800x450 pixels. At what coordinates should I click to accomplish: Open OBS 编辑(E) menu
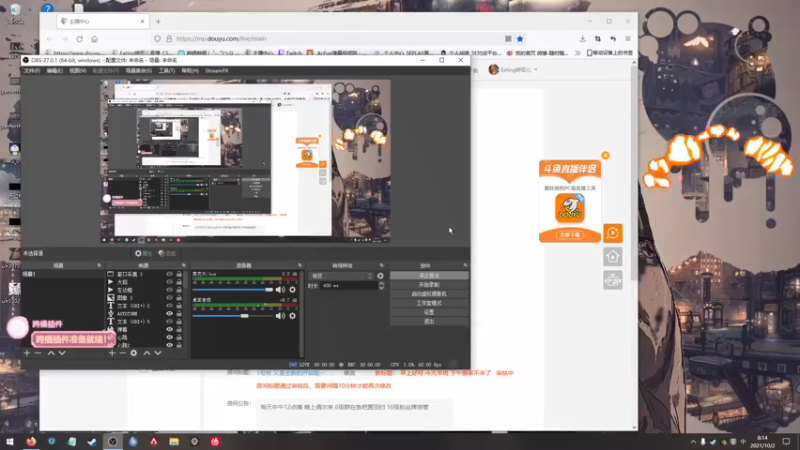coord(55,70)
